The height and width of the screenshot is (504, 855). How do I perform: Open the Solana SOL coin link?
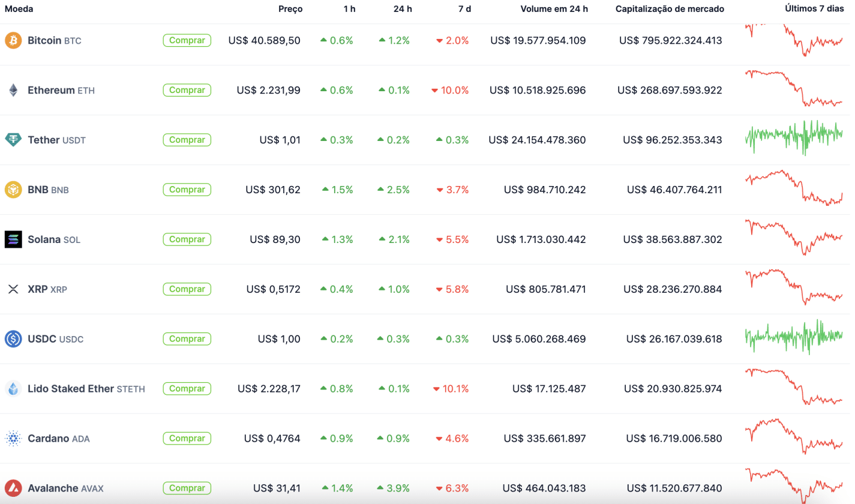pyautogui.click(x=54, y=239)
